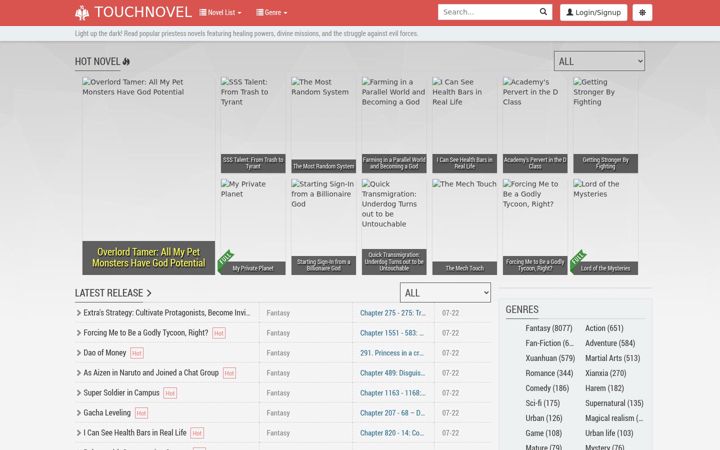
Task: Open Chapter 489 Disguis... link
Action: pos(393,373)
